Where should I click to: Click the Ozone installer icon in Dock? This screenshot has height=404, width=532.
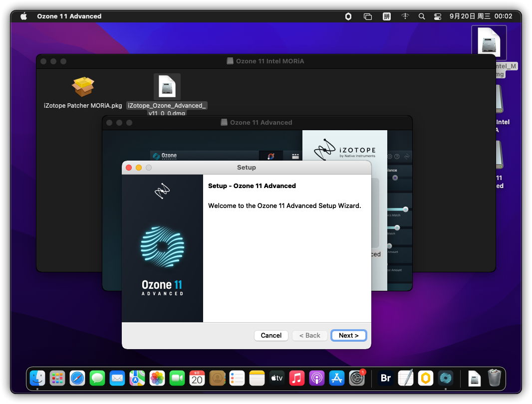(x=446, y=378)
